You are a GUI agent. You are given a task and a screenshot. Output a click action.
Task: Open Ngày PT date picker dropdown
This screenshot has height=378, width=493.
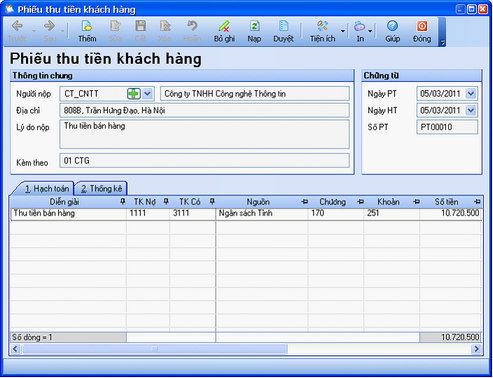[x=471, y=94]
